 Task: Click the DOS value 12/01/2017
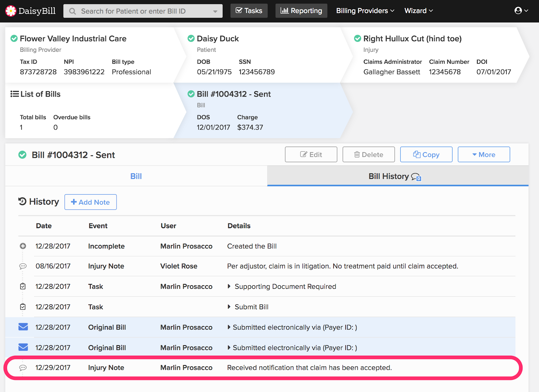click(x=214, y=127)
